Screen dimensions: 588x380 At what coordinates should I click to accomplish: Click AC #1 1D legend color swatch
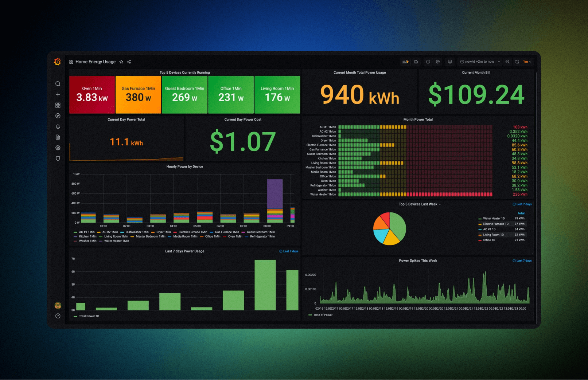click(480, 230)
